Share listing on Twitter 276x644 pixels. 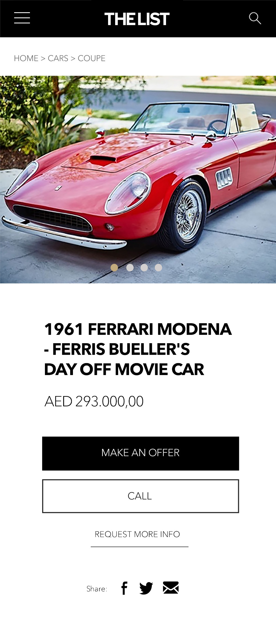click(146, 588)
